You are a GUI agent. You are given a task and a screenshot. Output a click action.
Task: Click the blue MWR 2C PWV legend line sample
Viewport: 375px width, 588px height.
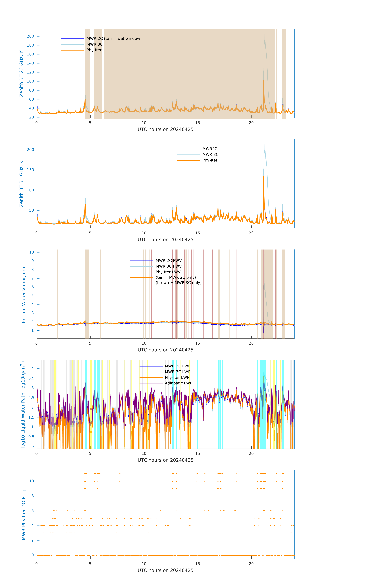(142, 261)
